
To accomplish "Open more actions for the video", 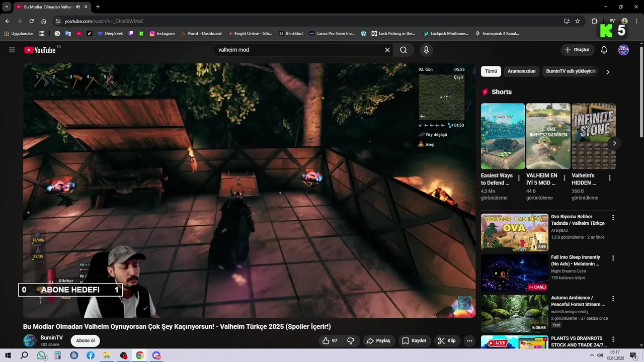I will coord(469,341).
